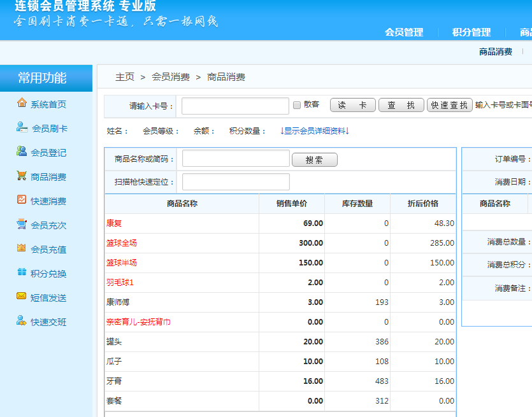The height and width of the screenshot is (417, 532).
Task: Click the shopping cart icon for 商品消费
Action: pos(22,176)
